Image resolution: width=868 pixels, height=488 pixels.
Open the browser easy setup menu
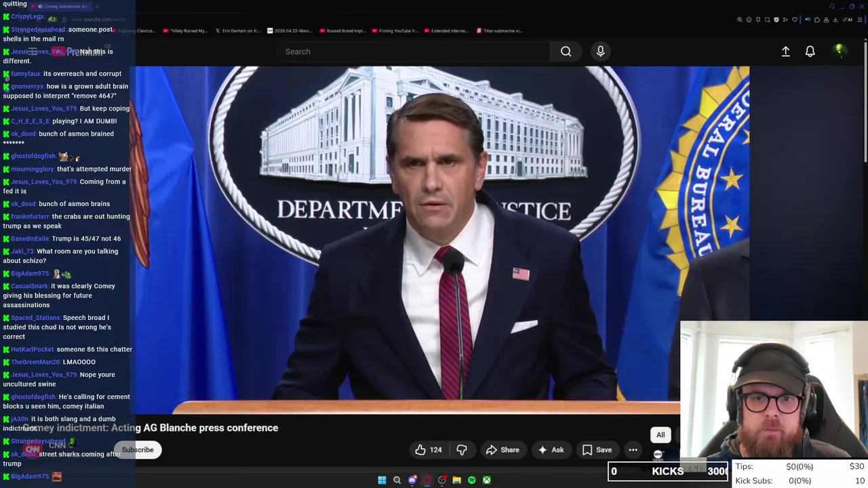860,20
